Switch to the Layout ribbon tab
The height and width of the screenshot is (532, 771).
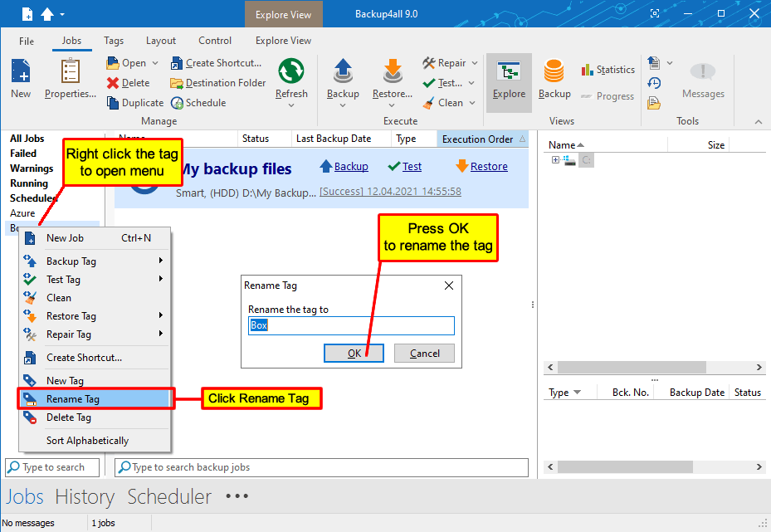(x=161, y=41)
